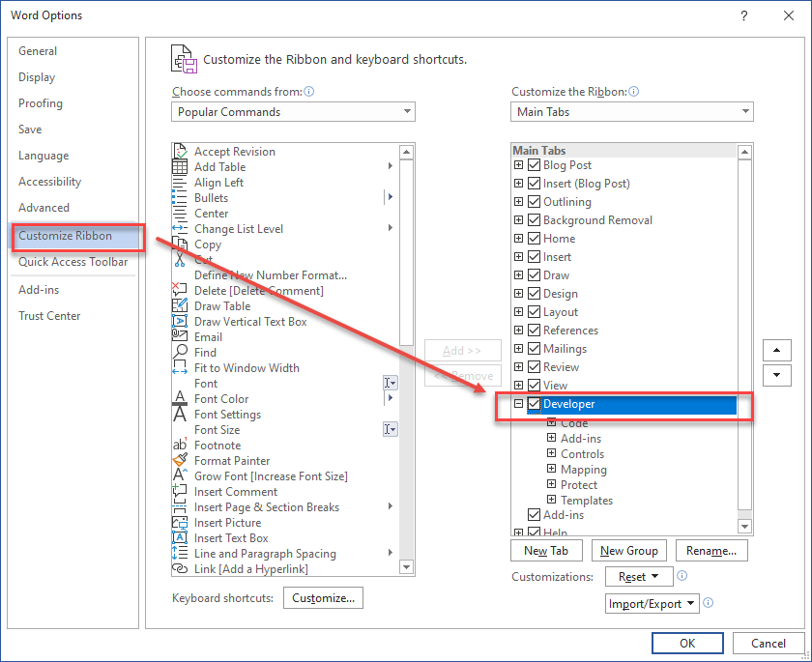Uncheck the Blog Post tab checkbox

tap(534, 165)
